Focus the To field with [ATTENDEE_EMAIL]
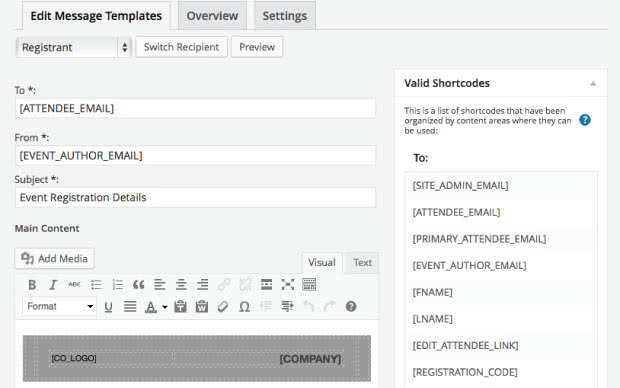 [195, 108]
